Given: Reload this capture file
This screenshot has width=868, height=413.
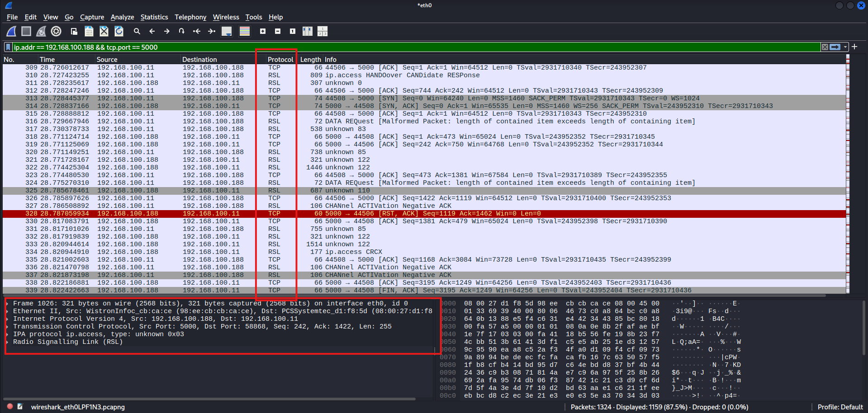Looking at the screenshot, I should (x=119, y=31).
